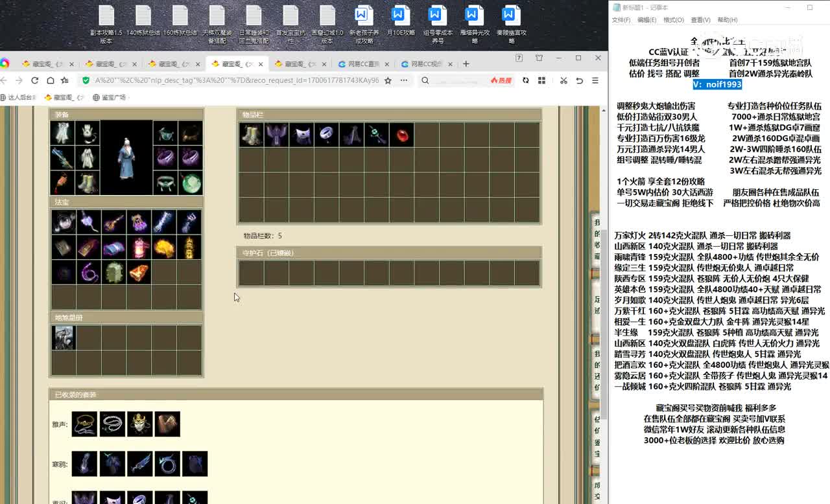The width and height of the screenshot is (830, 504).
Task: Select the purple tassel treasure in 法宝 grid
Action: click(139, 222)
